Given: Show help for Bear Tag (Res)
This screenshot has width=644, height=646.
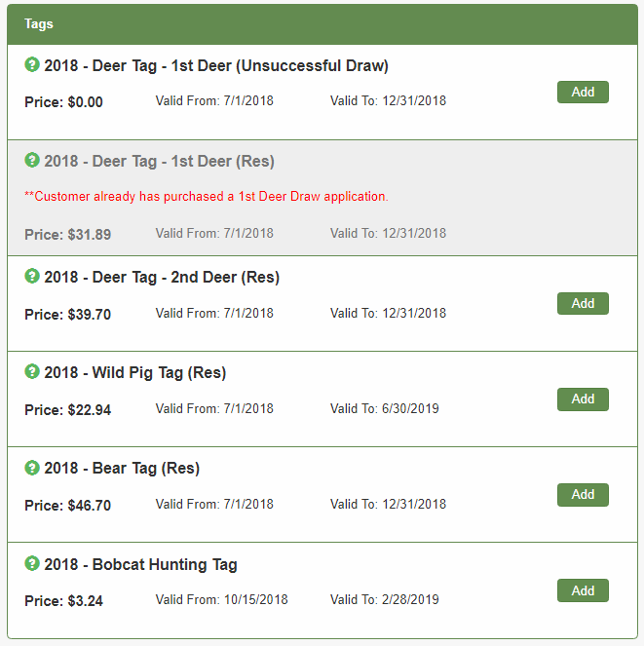Looking at the screenshot, I should (x=32, y=468).
